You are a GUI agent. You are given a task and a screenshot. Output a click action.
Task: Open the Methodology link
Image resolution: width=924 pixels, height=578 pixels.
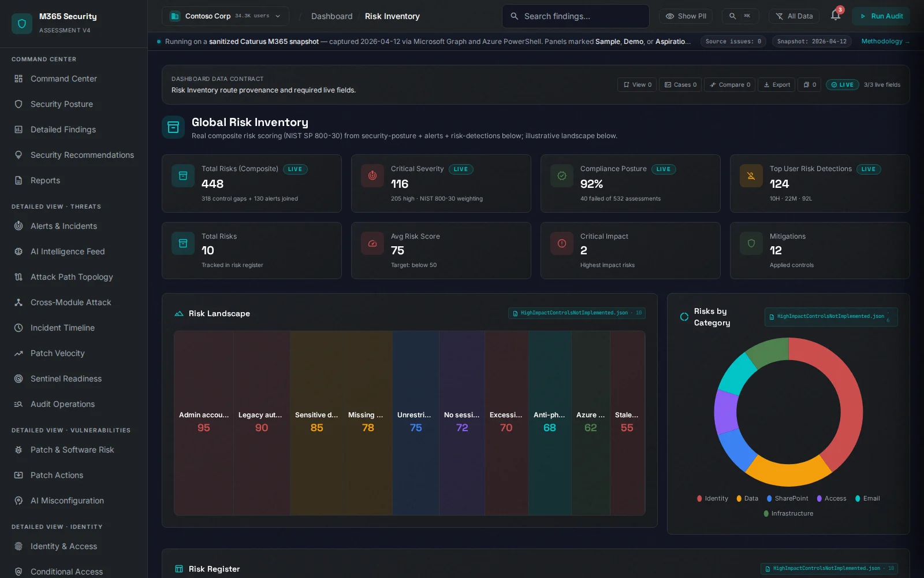click(x=885, y=42)
